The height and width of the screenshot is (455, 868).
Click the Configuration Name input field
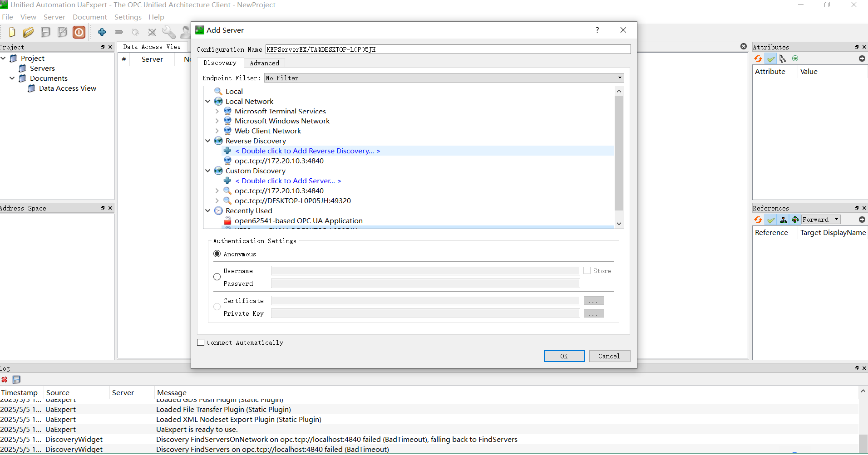click(448, 49)
